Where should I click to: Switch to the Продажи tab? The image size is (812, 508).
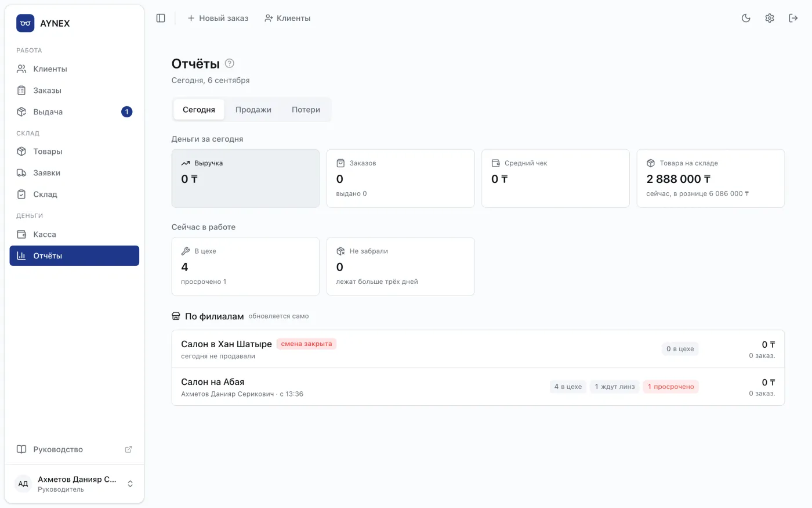[253, 110]
